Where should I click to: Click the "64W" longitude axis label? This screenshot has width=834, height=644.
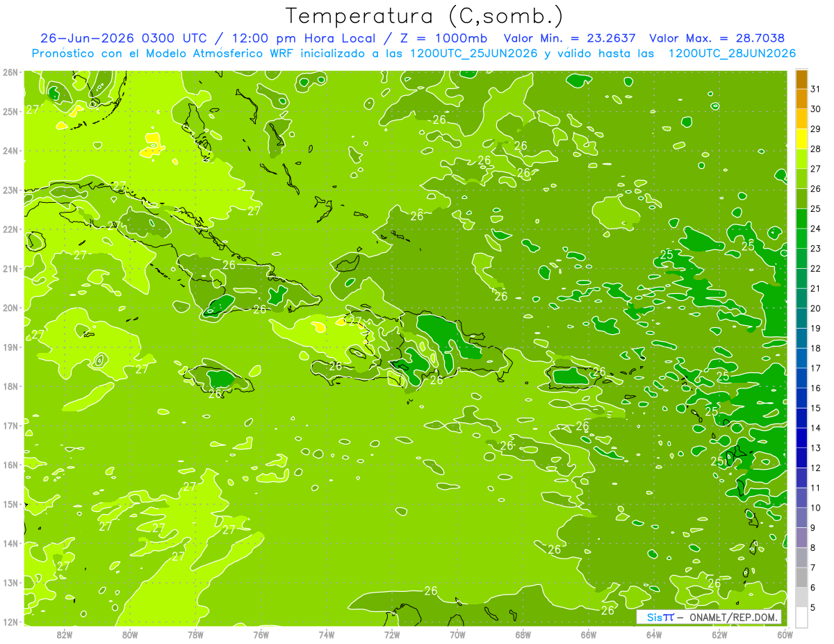click(654, 634)
